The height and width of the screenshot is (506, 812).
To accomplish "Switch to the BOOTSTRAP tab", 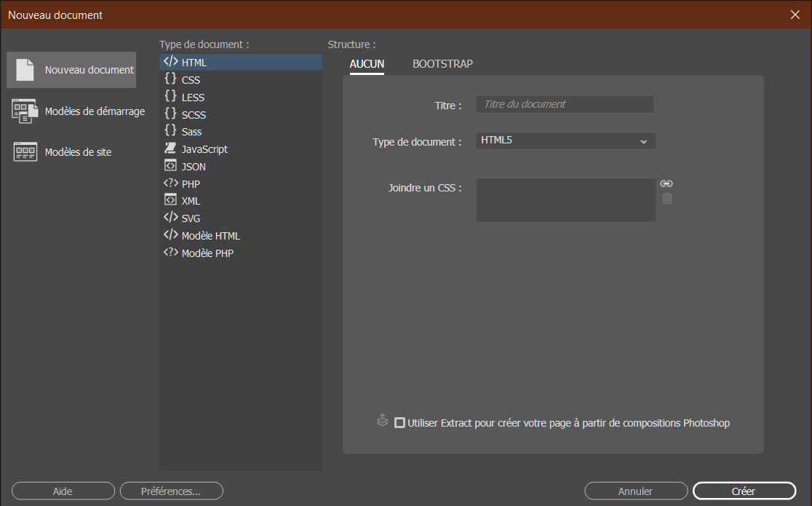I will point(442,64).
